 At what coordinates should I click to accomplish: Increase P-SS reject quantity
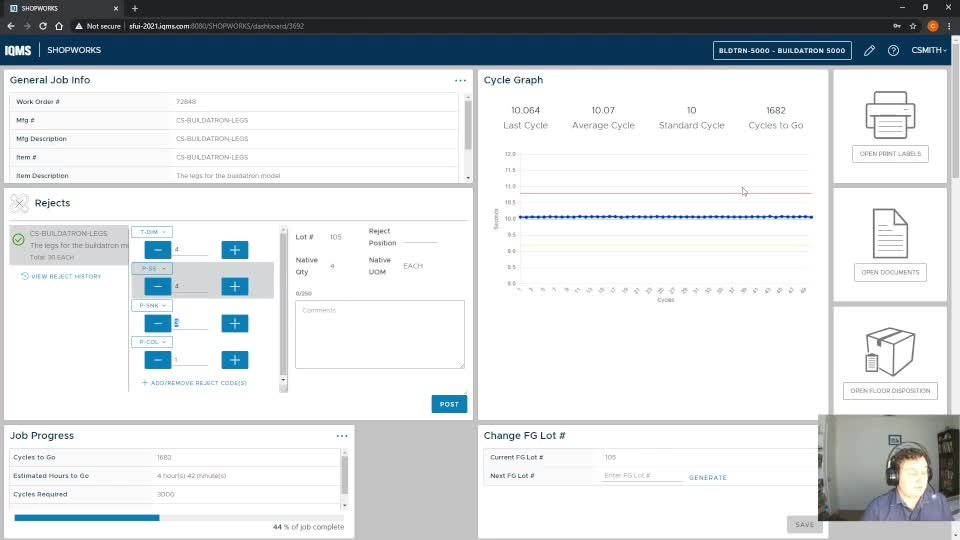point(234,287)
